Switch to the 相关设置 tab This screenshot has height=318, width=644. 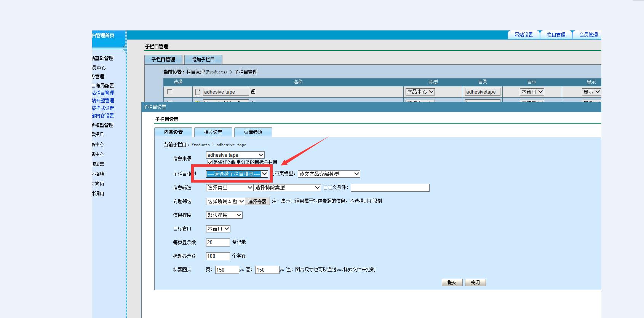(x=213, y=132)
